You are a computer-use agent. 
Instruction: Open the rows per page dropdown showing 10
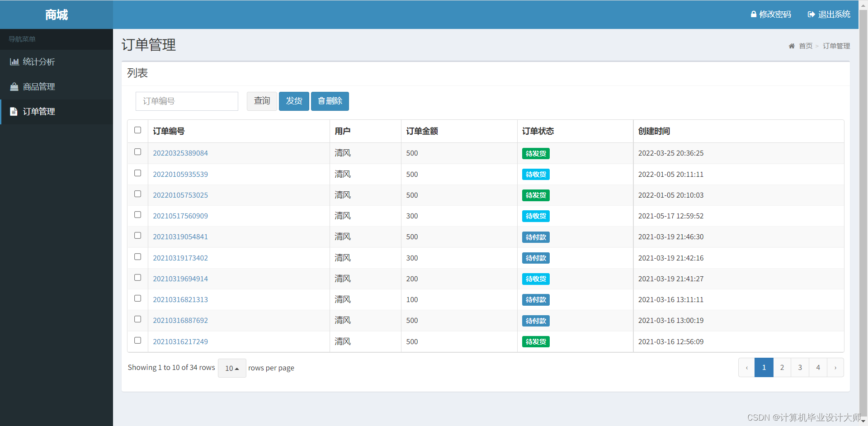tap(231, 368)
